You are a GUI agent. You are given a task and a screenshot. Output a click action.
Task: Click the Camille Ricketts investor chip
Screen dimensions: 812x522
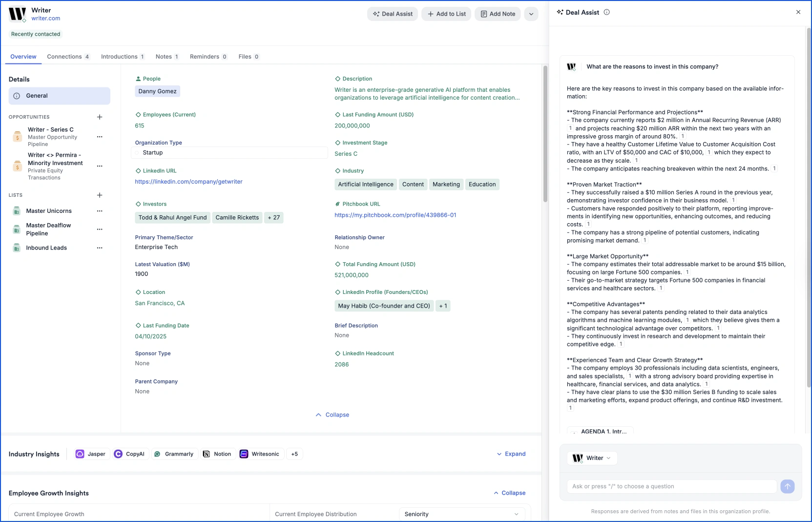pos(237,217)
